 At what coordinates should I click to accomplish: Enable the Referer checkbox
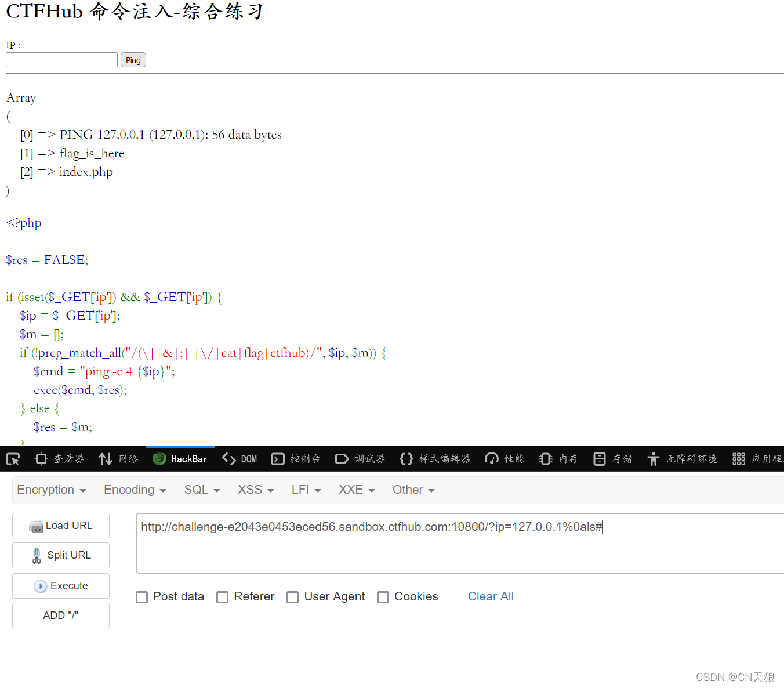pos(222,597)
